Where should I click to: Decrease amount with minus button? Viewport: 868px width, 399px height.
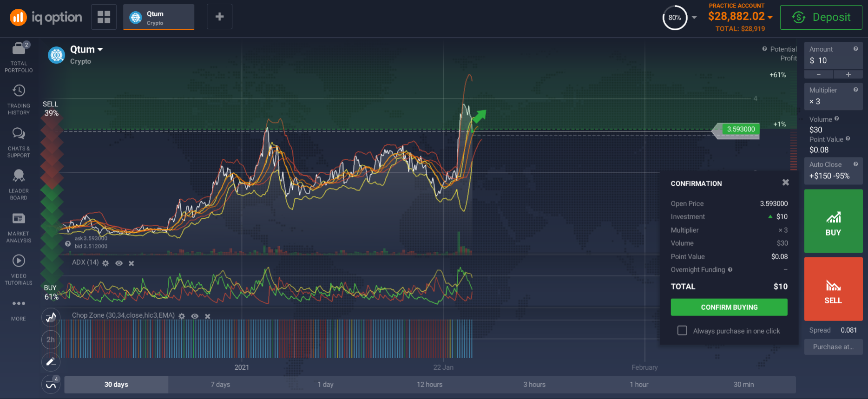pos(818,74)
